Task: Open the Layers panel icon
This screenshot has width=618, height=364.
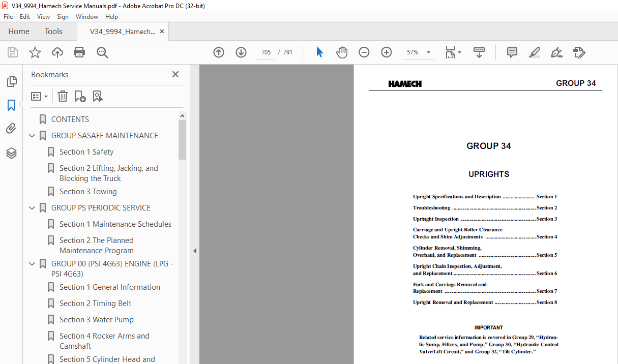Action: pos(11,153)
